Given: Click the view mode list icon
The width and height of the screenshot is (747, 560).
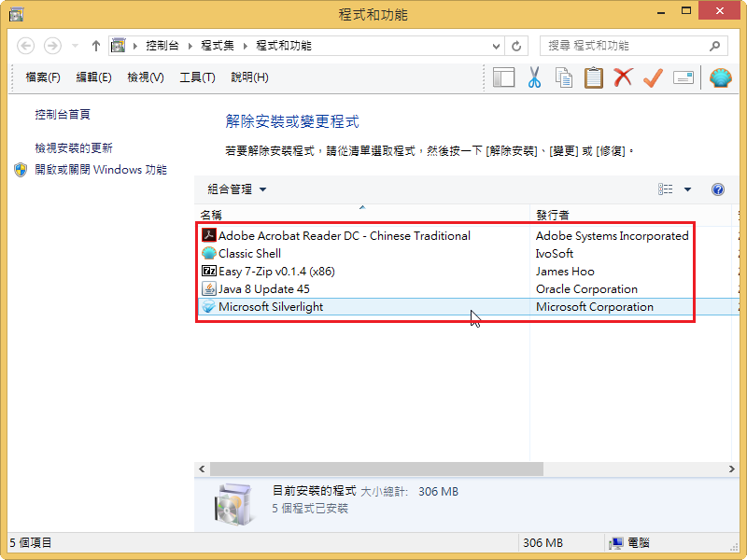Looking at the screenshot, I should pyautogui.click(x=666, y=189).
